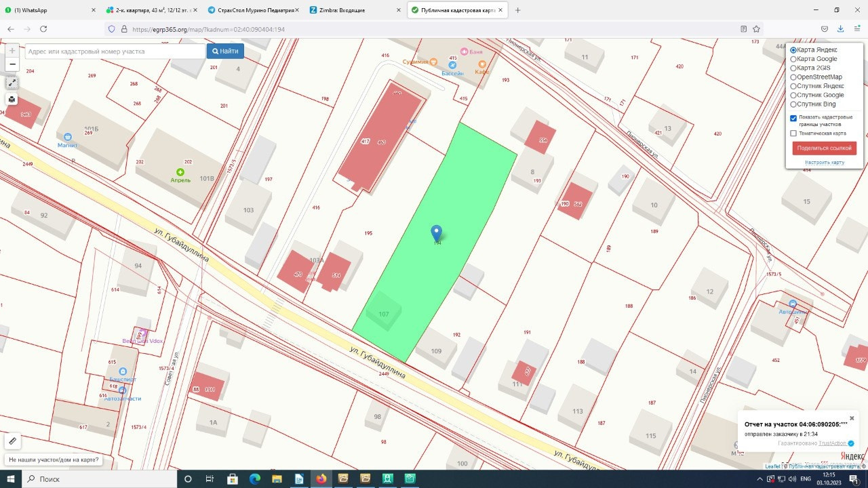Click the Бассейн pool map icon
The image size is (868, 488).
pyautogui.click(x=452, y=65)
